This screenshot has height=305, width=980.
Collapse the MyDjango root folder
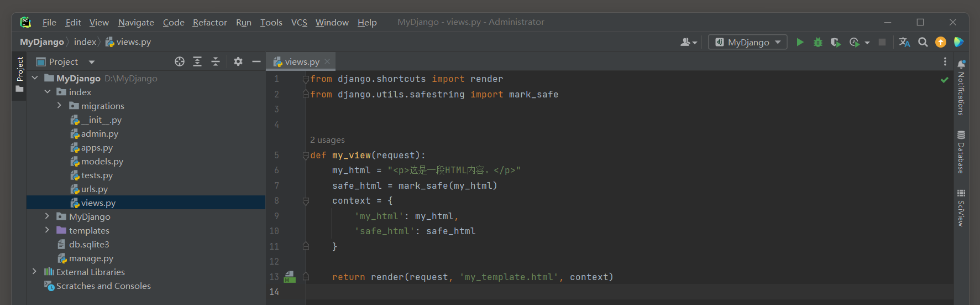coord(35,78)
